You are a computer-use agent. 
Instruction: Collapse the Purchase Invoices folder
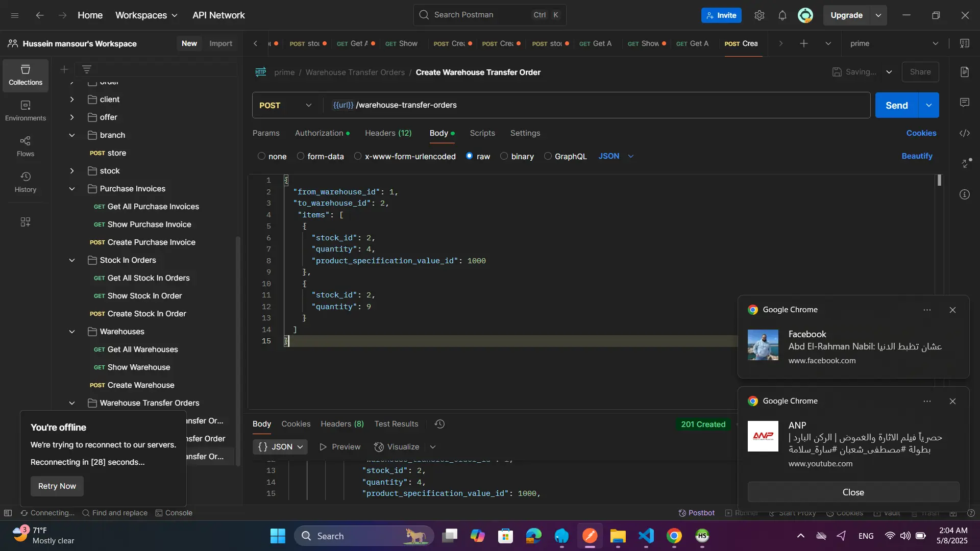pos(72,189)
